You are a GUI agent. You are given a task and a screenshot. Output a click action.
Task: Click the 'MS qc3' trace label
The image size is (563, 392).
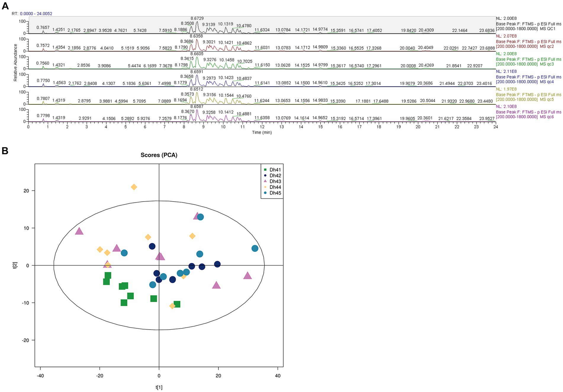[x=546, y=64]
